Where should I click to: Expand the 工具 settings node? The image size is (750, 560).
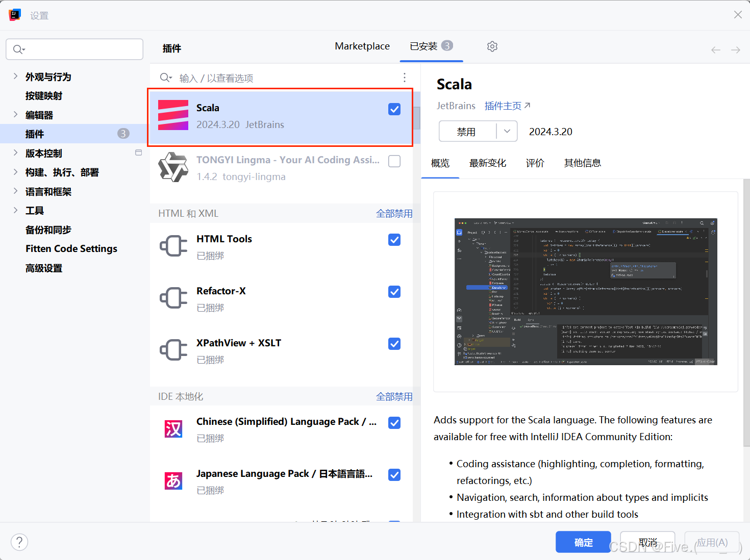point(15,210)
